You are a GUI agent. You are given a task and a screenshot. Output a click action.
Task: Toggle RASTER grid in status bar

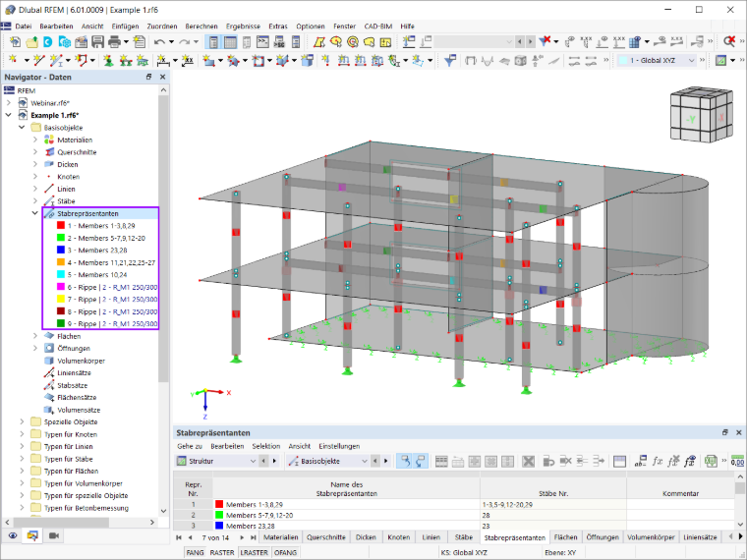tap(222, 552)
